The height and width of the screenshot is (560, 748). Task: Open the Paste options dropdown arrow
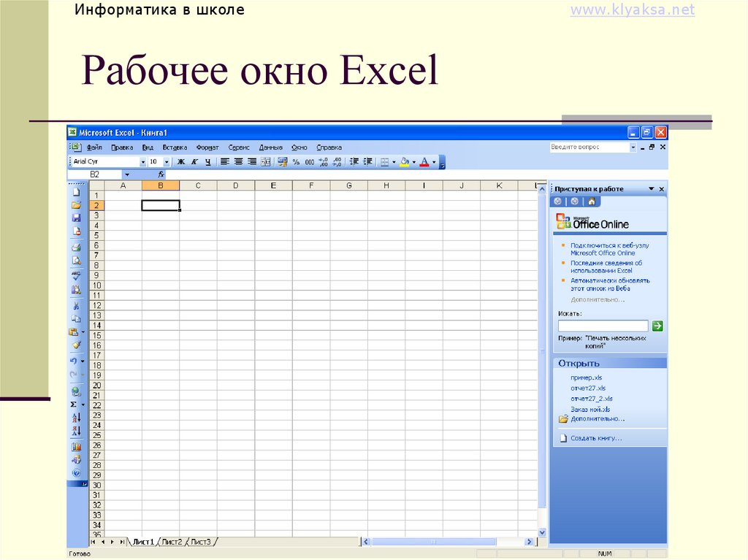[83, 332]
